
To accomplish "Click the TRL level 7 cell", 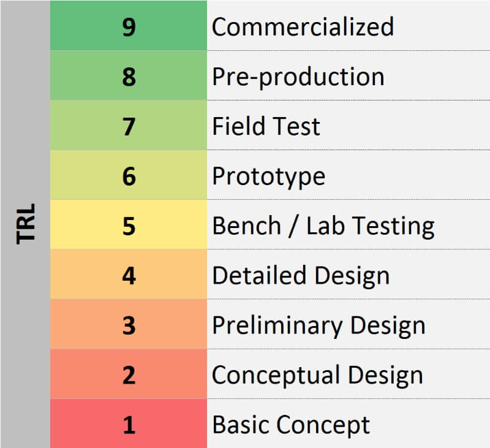I will pos(129,125).
